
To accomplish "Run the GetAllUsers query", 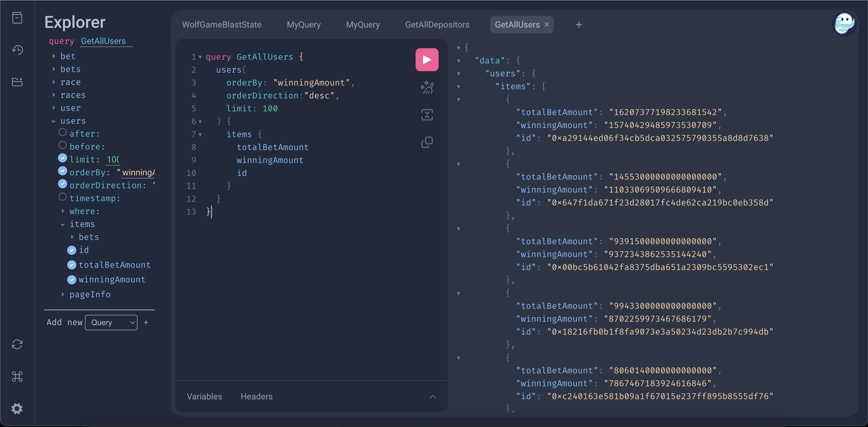I will coord(427,60).
